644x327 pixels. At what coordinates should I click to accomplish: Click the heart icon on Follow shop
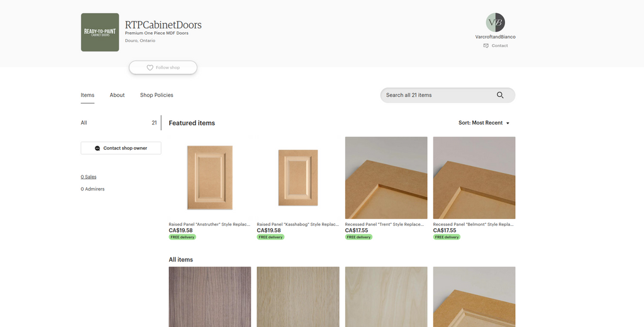pyautogui.click(x=150, y=68)
